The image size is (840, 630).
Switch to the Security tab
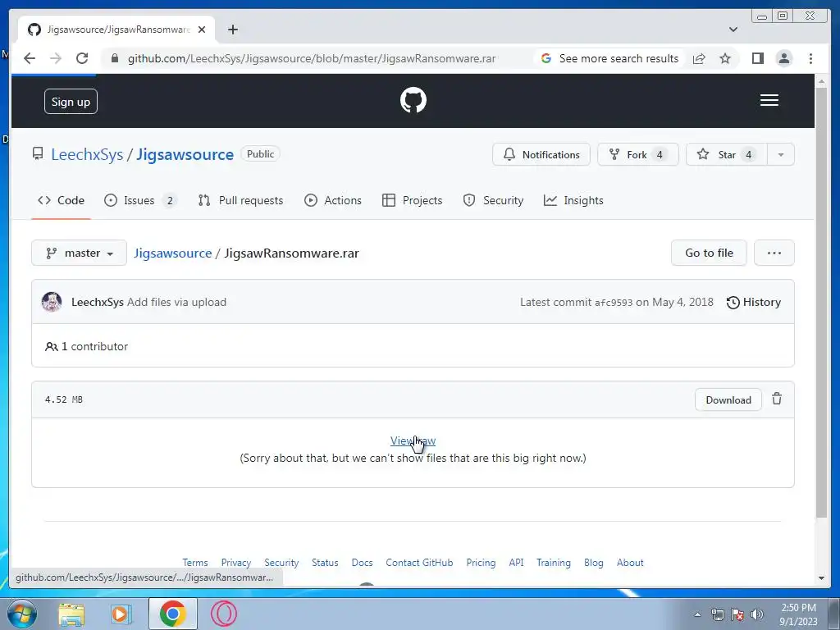click(493, 200)
